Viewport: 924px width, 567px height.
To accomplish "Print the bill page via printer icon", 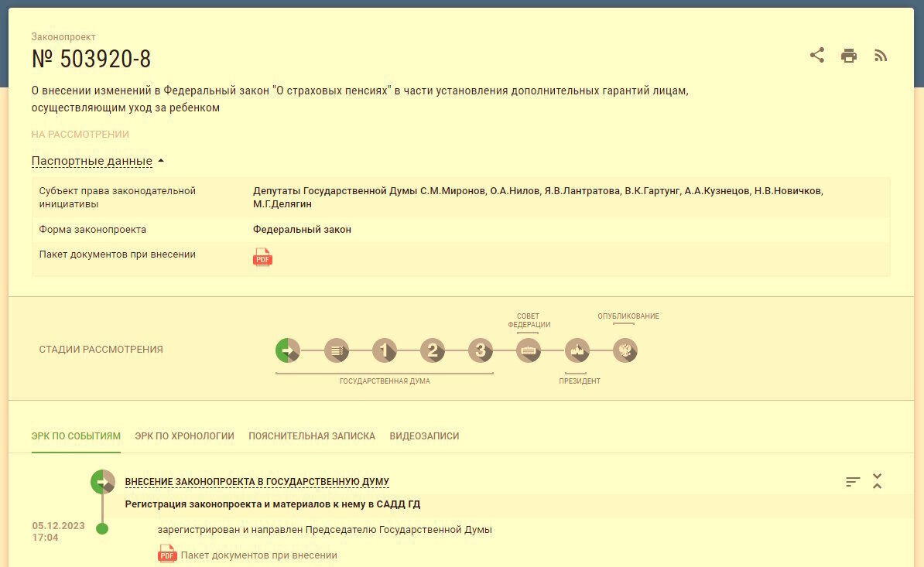I will [849, 55].
